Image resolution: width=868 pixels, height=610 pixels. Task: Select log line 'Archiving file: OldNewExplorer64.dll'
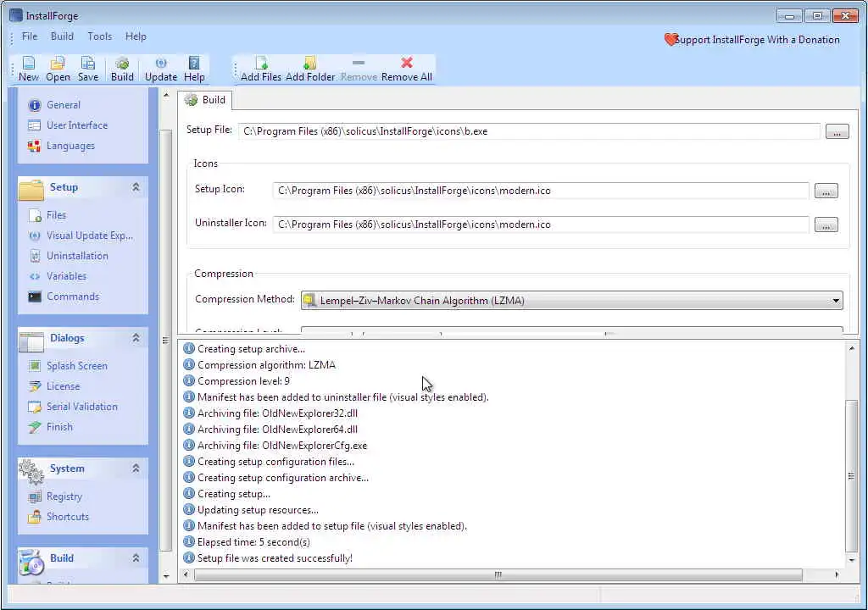click(270, 429)
